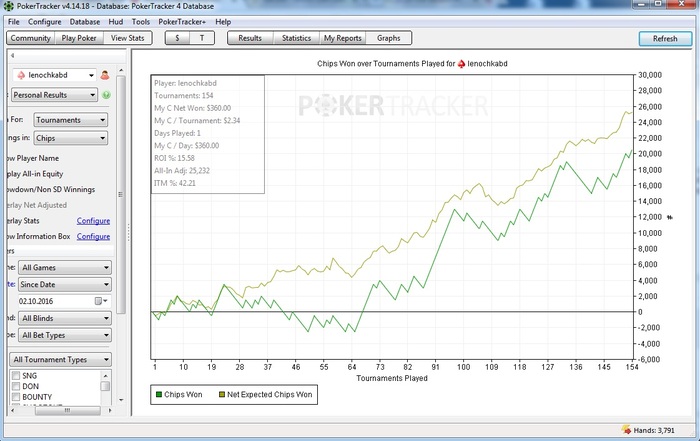Open the Statistics section

click(x=296, y=38)
